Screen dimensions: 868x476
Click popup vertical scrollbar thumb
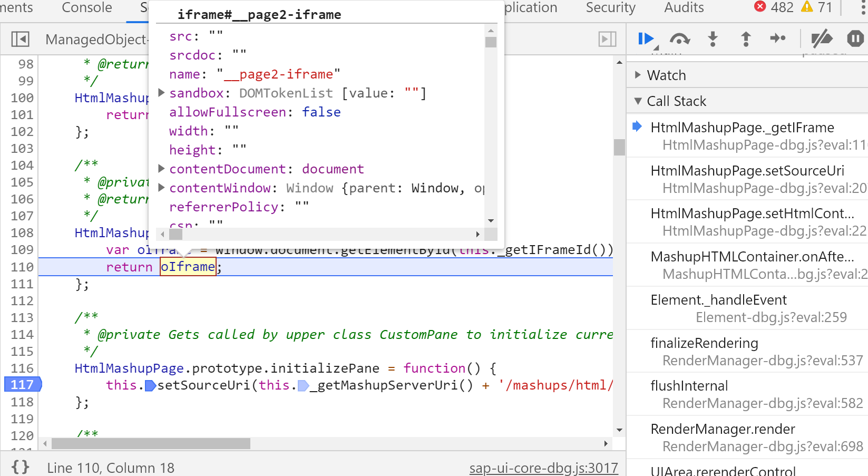(x=491, y=42)
